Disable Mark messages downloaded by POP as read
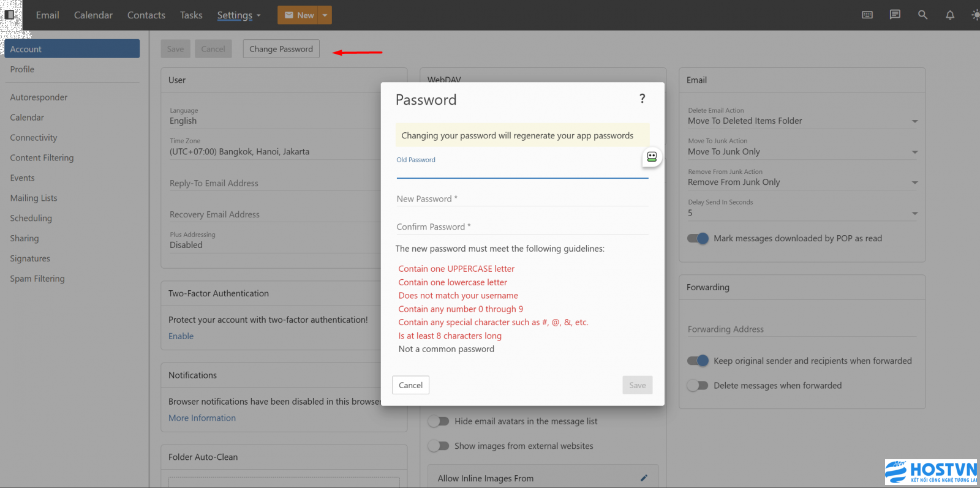This screenshot has height=488, width=980. (698, 238)
